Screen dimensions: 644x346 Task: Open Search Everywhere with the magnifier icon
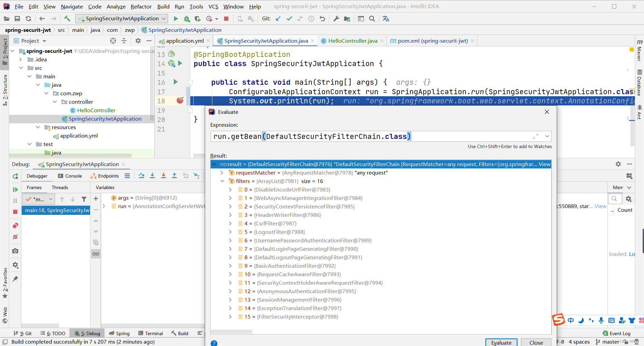(x=372, y=19)
